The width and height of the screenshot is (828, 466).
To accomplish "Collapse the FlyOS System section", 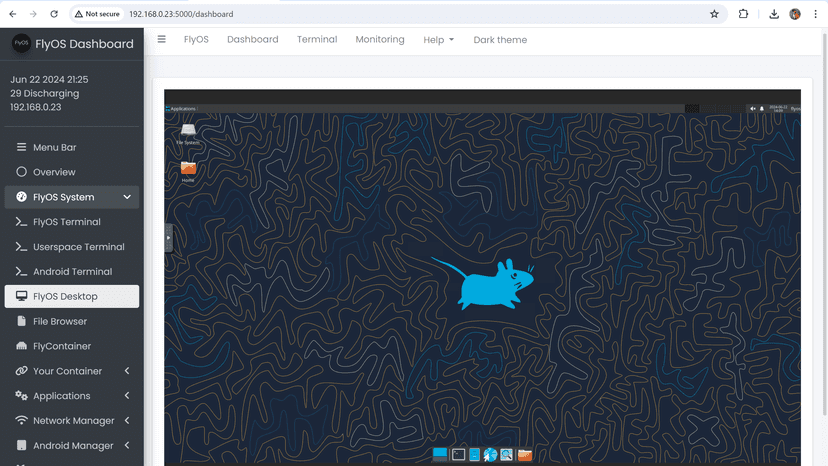I will coord(72,197).
